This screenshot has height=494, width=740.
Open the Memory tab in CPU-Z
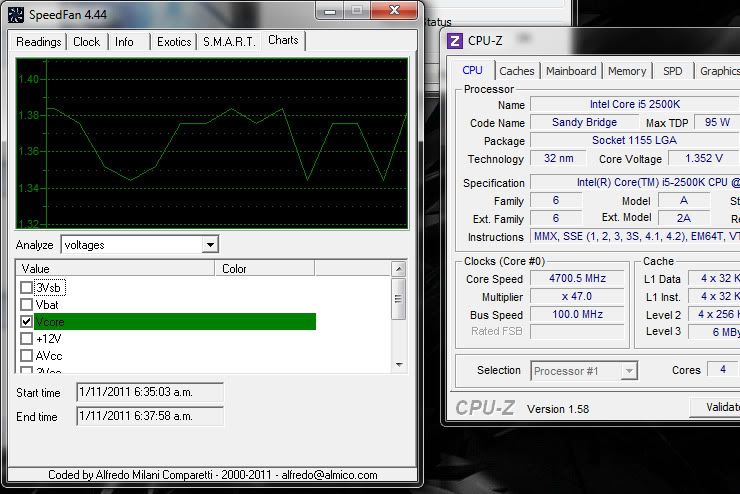point(627,71)
